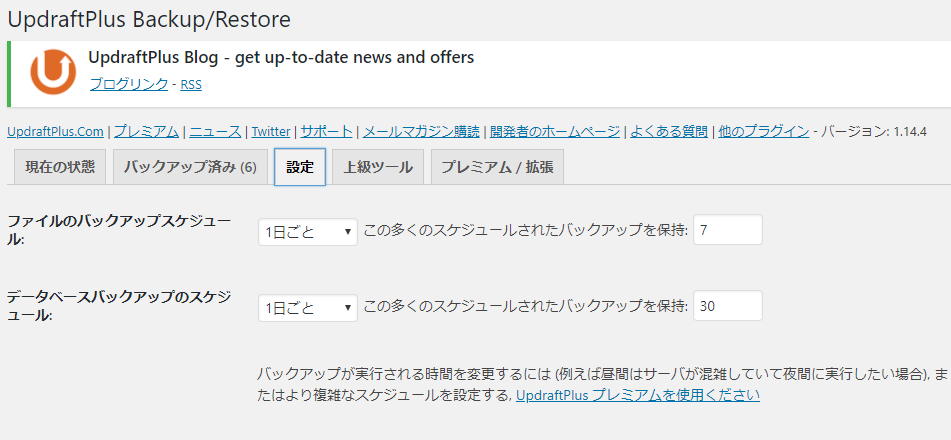This screenshot has height=440, width=951.
Task: Click the データベースバックアップのスケジュール label
Action: coord(119,306)
